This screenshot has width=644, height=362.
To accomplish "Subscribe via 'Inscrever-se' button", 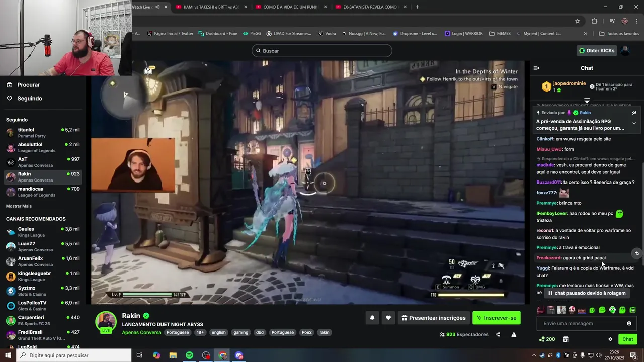I will click(x=497, y=318).
